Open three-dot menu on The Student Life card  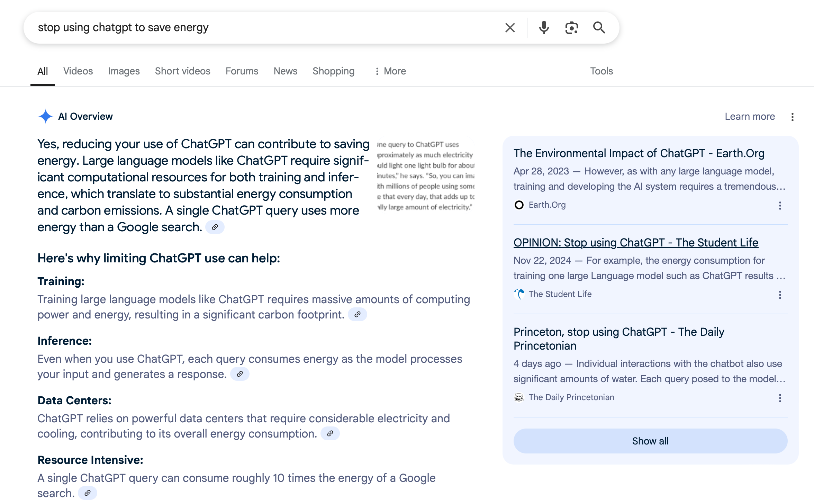pyautogui.click(x=780, y=295)
